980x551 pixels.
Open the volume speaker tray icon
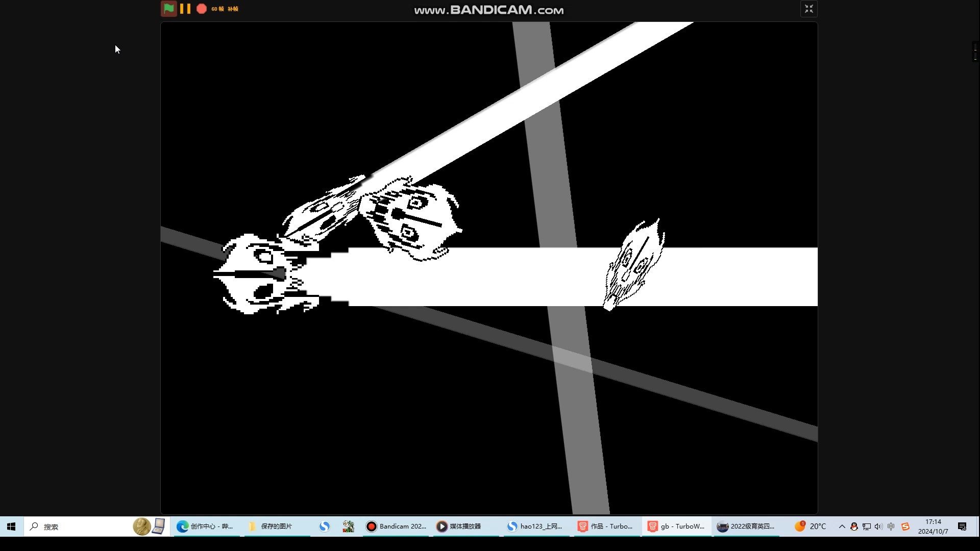878,527
